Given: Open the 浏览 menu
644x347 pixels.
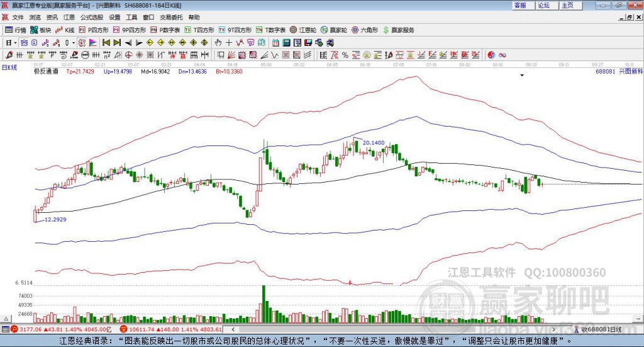Looking at the screenshot, I should pyautogui.click(x=35, y=17).
